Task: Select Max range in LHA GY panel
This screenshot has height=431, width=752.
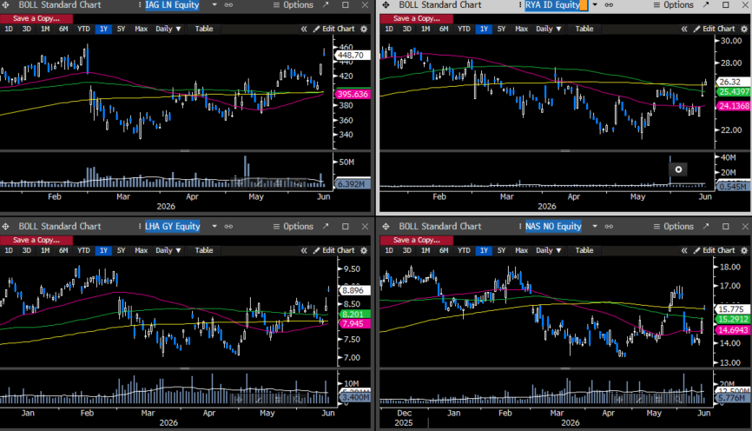Action: (141, 250)
